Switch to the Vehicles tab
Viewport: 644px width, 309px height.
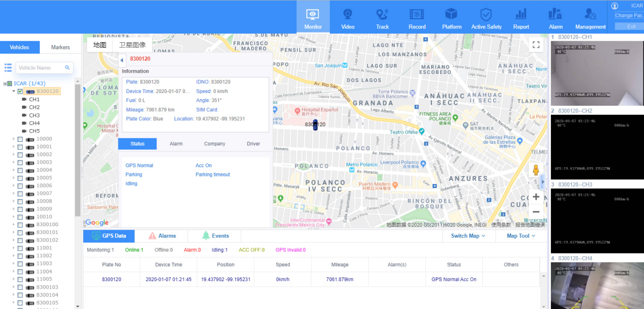pos(20,47)
